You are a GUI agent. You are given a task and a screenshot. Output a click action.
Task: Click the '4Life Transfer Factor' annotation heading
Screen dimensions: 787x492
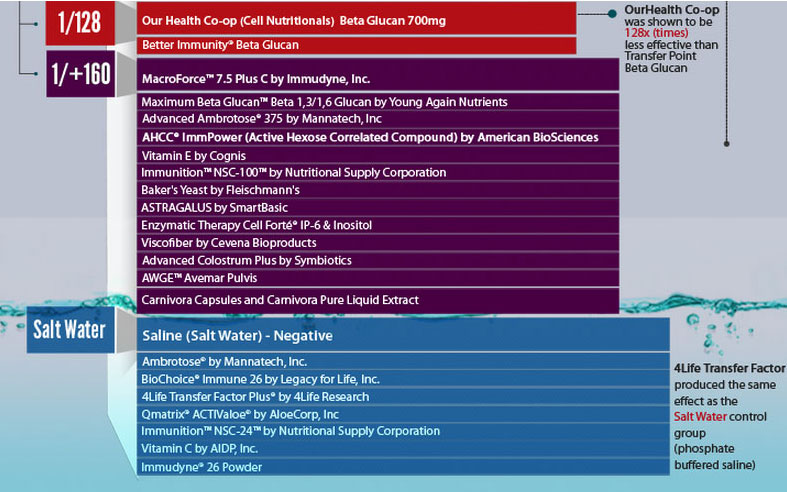pyautogui.click(x=729, y=368)
